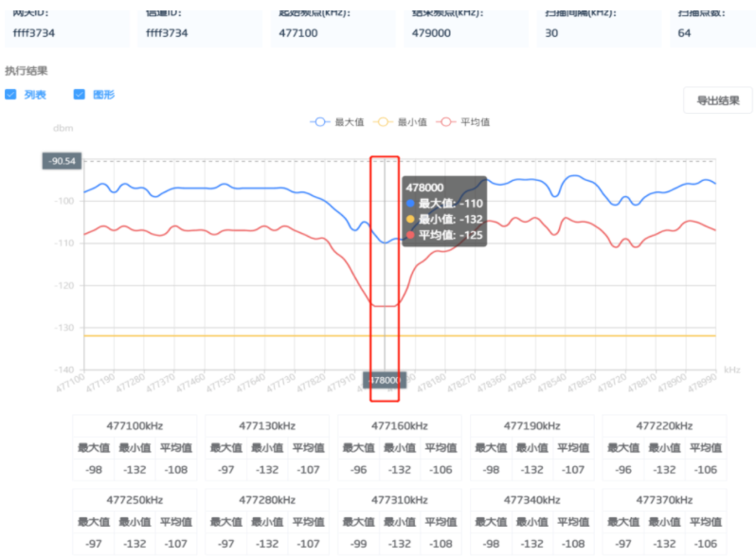Click the start frequency field 477100
The image size is (756, 558).
(x=333, y=29)
